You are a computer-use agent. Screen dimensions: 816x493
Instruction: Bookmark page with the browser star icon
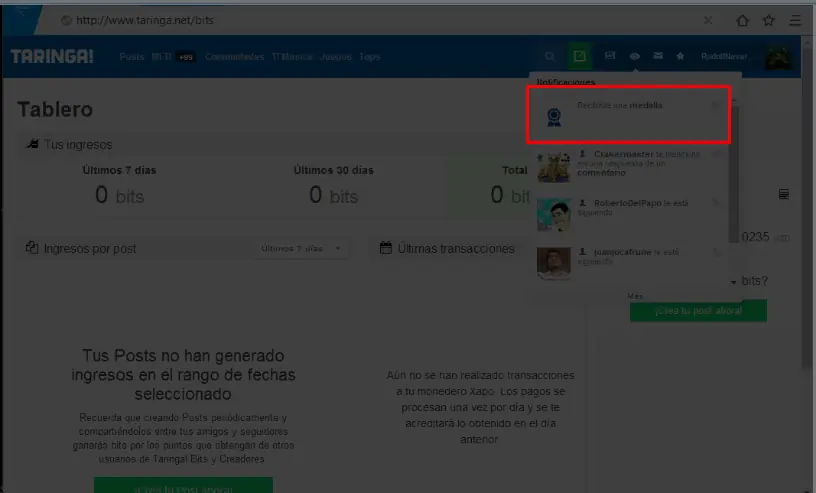click(769, 20)
